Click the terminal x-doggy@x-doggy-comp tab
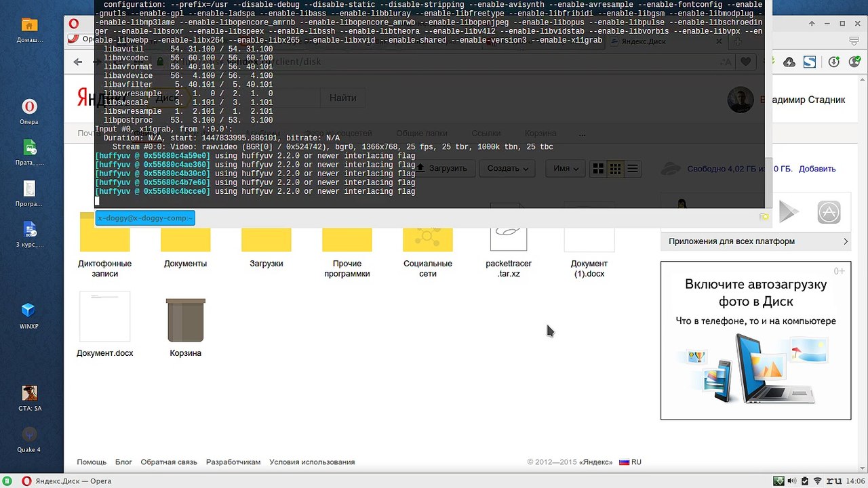This screenshot has height=488, width=868. click(x=145, y=218)
